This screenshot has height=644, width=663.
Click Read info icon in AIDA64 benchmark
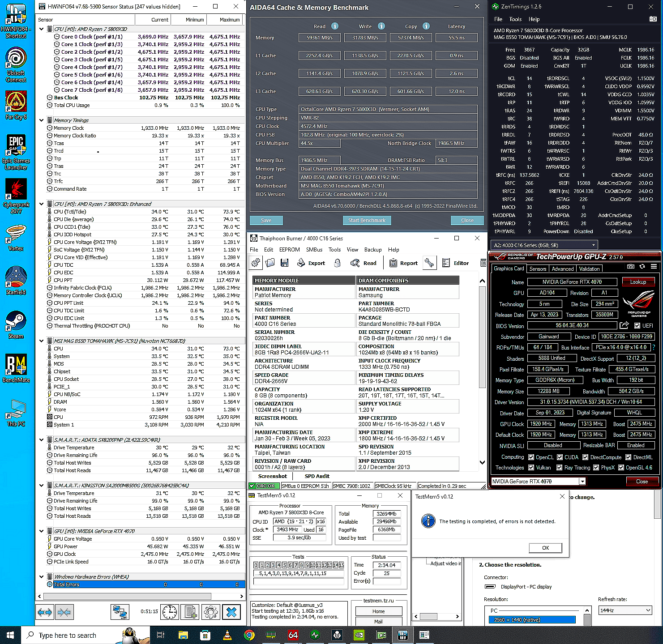pyautogui.click(x=334, y=26)
